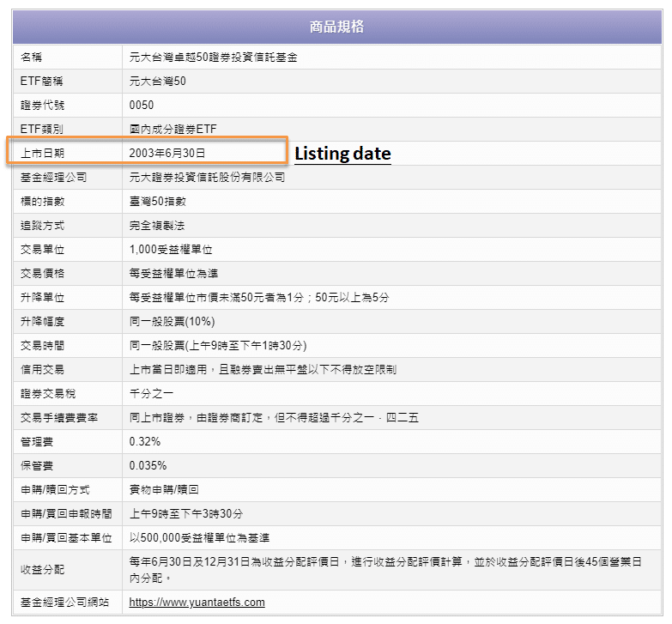
Task: Click the securities transaction tax value 千分之一
Action: click(x=151, y=393)
